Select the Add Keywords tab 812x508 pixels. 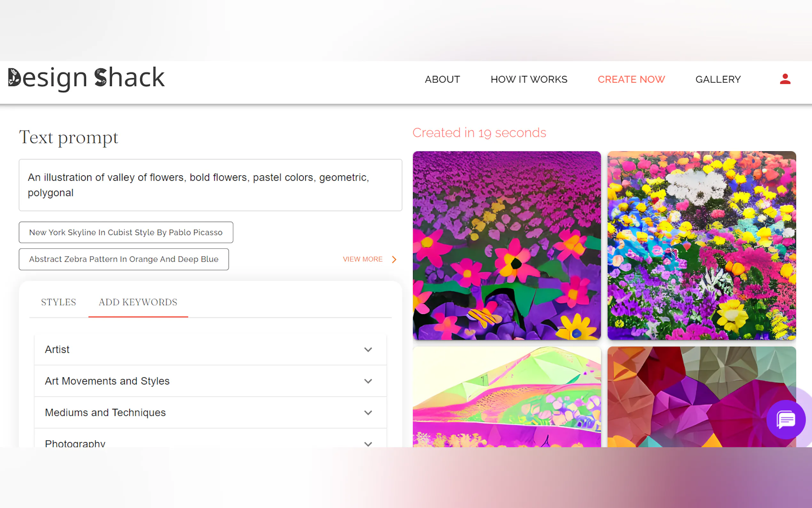point(138,302)
